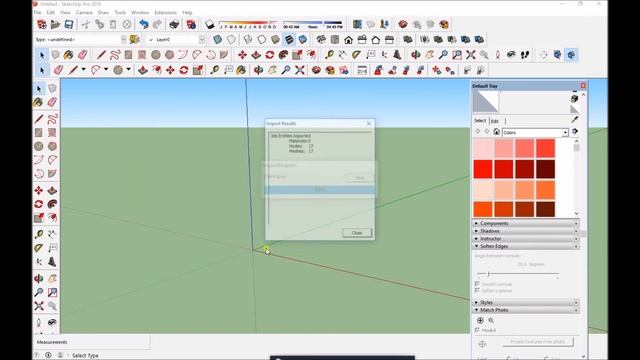640x360 pixels.
Task: Click the Details arrow beside Colors dropdown
Action: 575,131
